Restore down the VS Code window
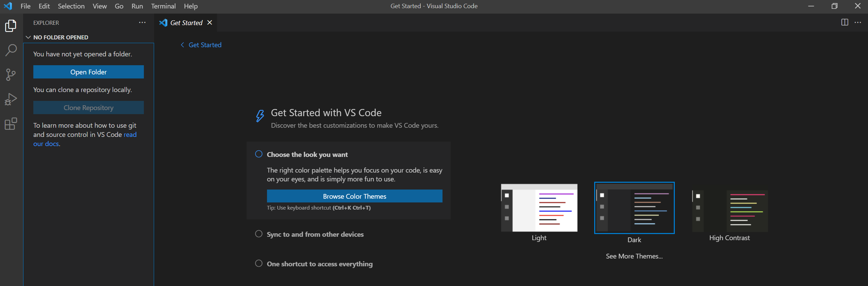Image resolution: width=868 pixels, height=286 pixels. (834, 6)
